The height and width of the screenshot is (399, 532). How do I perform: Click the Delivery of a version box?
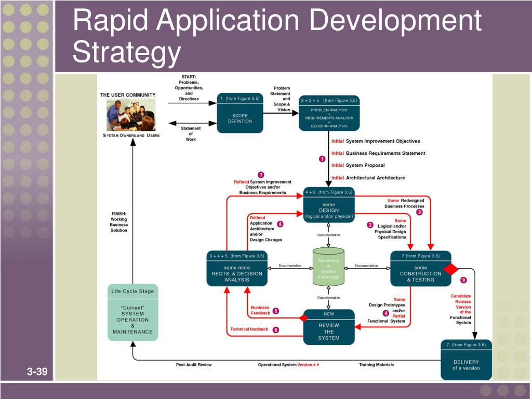coord(466,360)
